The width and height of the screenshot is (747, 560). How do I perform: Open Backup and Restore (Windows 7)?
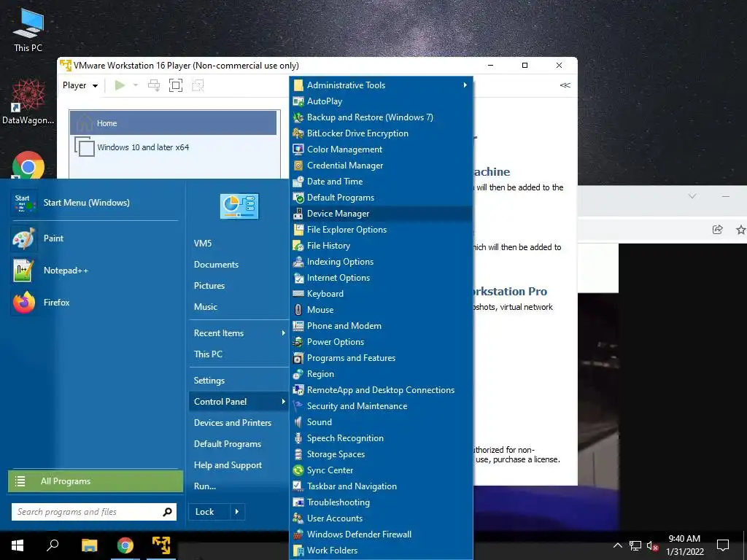pos(381,117)
